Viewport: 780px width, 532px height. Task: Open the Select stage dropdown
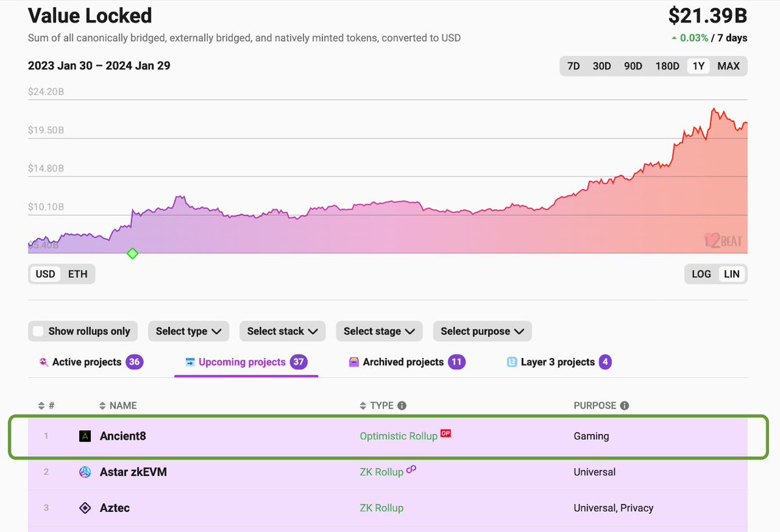(379, 331)
